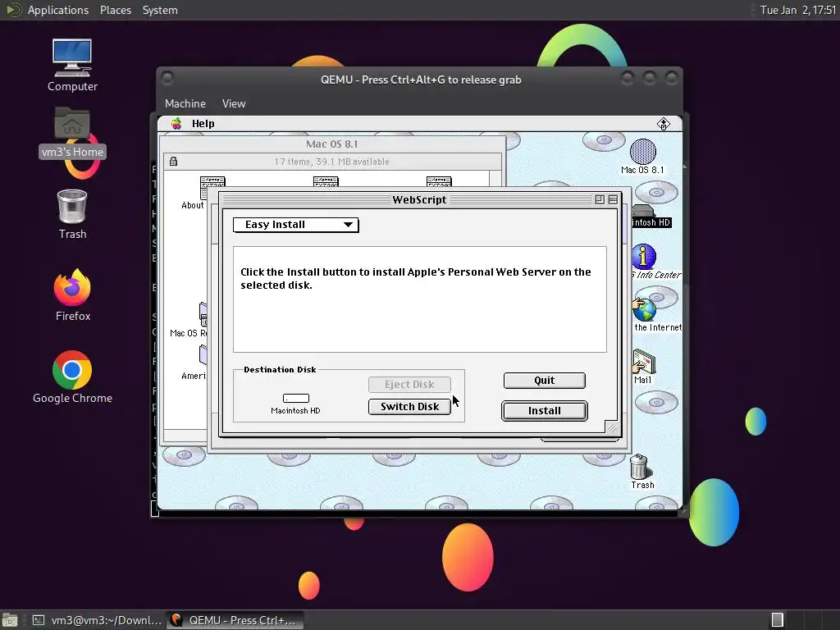The image size is (840, 630).
Task: Click the Destination Disk label
Action: [280, 370]
